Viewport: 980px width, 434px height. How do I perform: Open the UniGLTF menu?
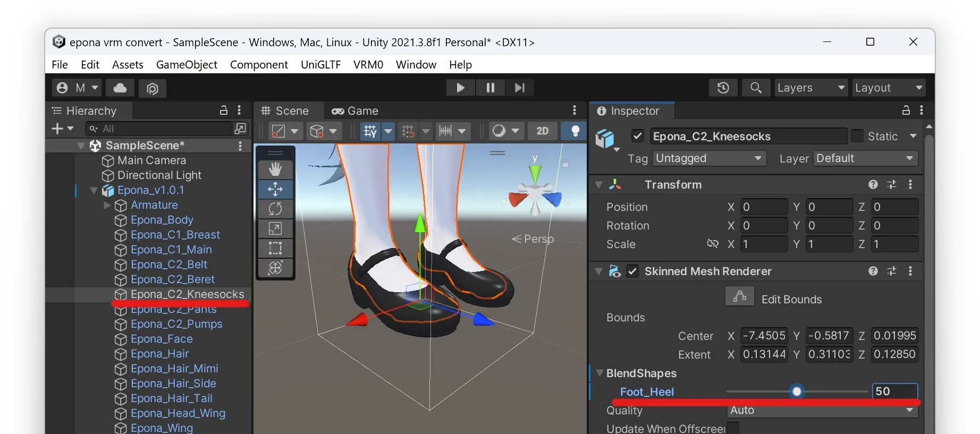point(320,64)
